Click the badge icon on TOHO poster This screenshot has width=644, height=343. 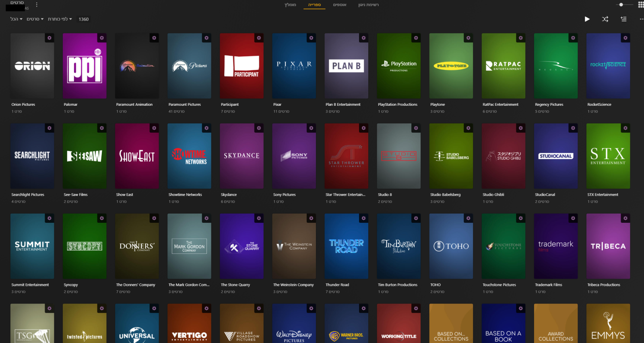click(468, 218)
